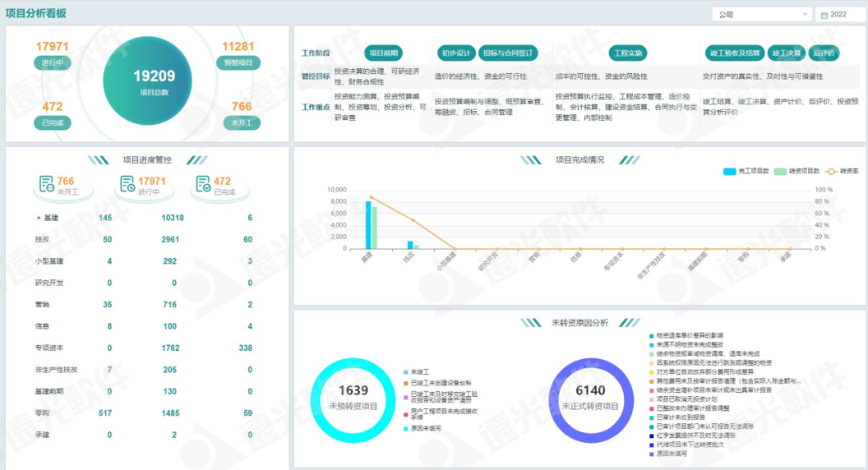
Task: Click the 未竣工 legend color swatch
Action: (x=405, y=371)
